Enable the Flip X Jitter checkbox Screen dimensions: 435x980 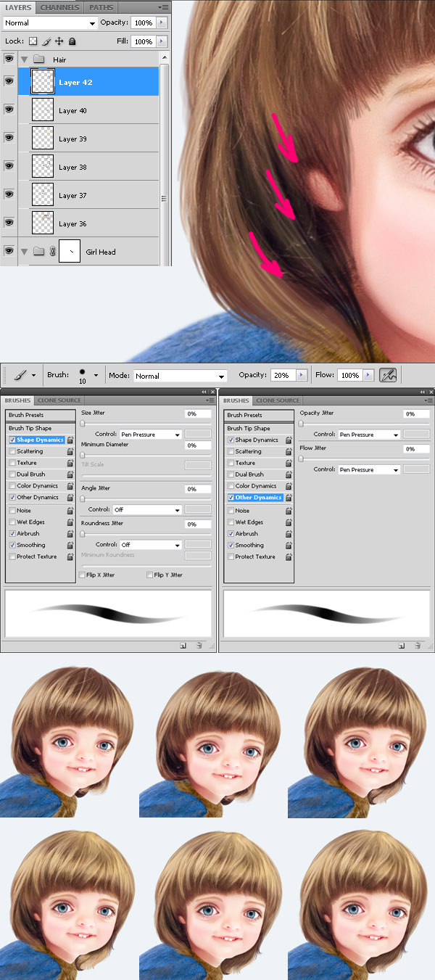pos(81,575)
